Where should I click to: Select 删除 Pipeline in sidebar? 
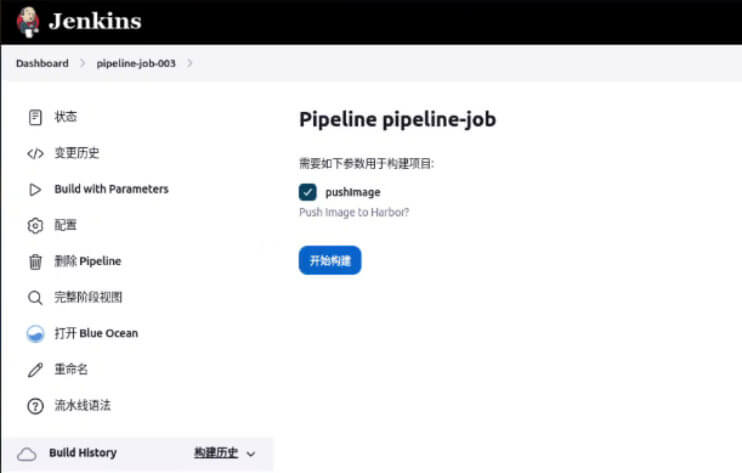tap(88, 261)
